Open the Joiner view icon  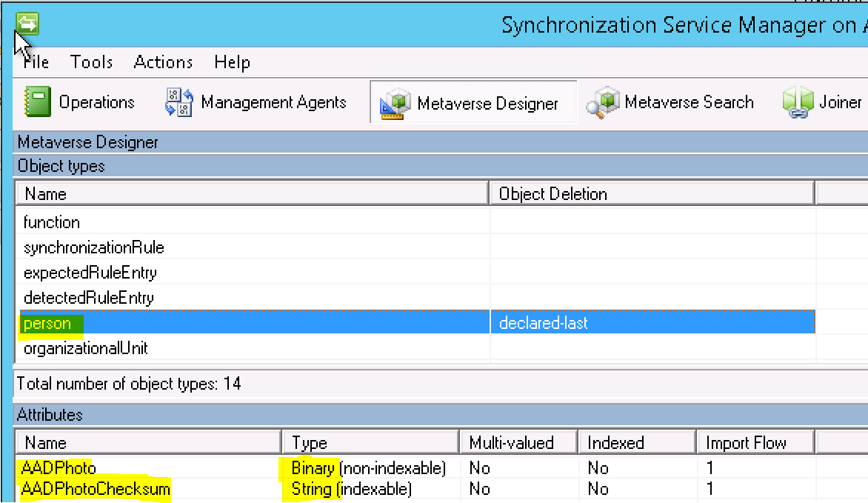[x=798, y=101]
